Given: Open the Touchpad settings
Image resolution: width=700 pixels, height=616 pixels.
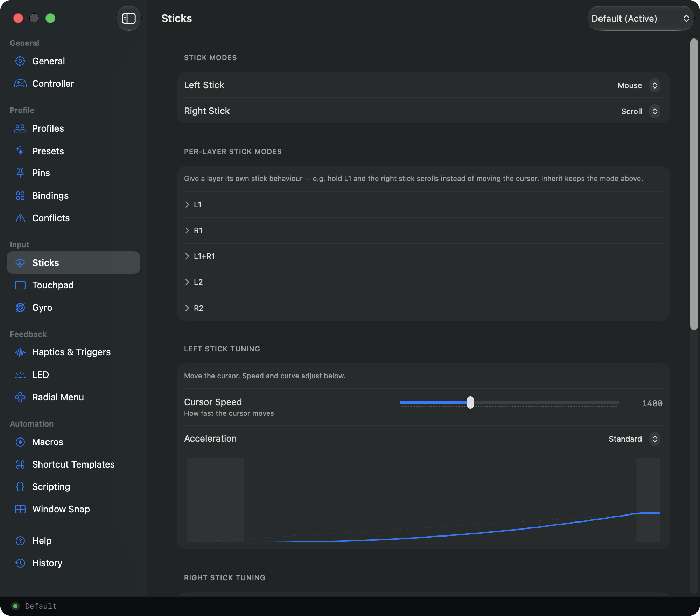Looking at the screenshot, I should pos(73,285).
